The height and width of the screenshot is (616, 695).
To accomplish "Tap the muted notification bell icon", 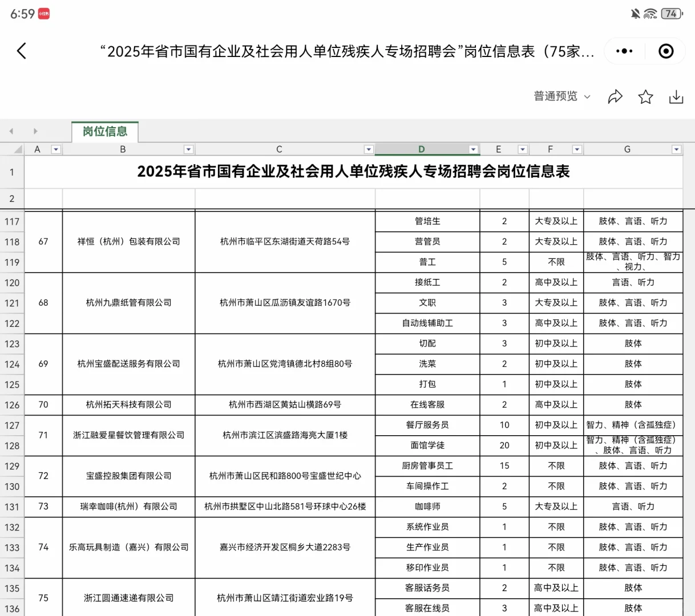I will pyautogui.click(x=635, y=14).
